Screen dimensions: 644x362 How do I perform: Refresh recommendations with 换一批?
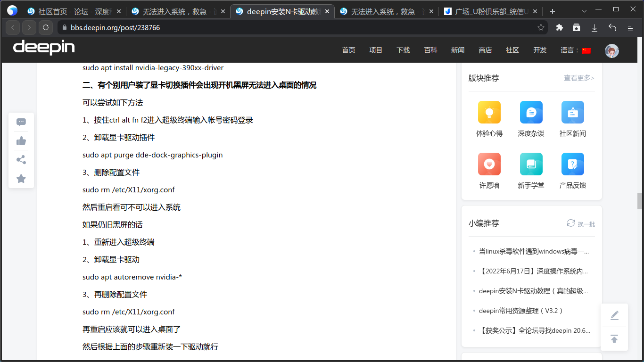[581, 223]
